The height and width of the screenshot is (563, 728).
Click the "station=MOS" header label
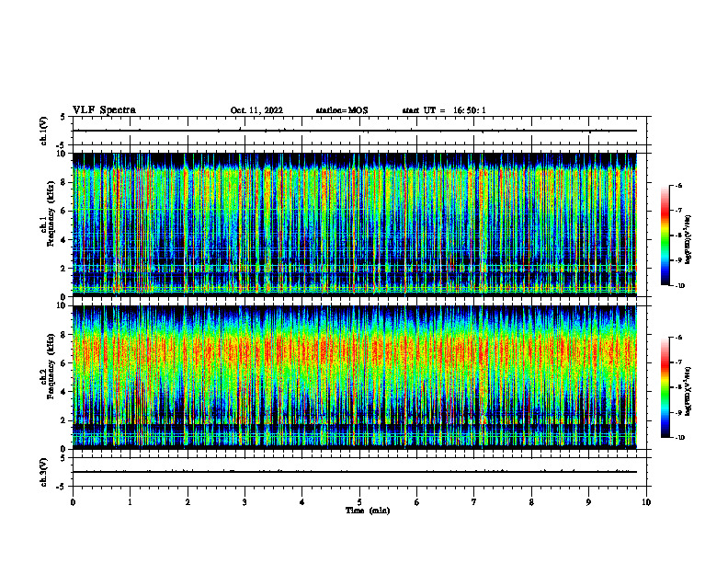pyautogui.click(x=342, y=110)
